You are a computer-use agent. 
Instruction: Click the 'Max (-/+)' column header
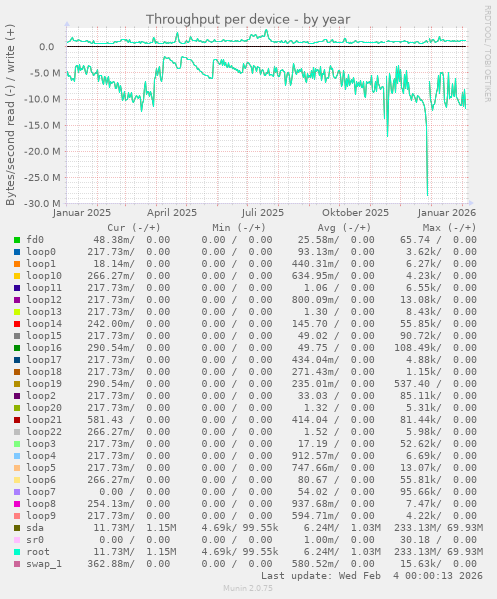(x=449, y=228)
